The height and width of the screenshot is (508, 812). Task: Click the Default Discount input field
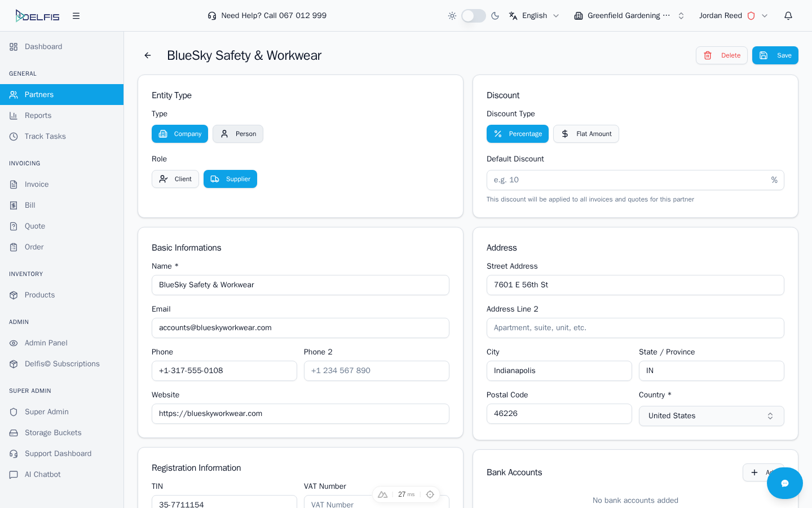(x=627, y=180)
